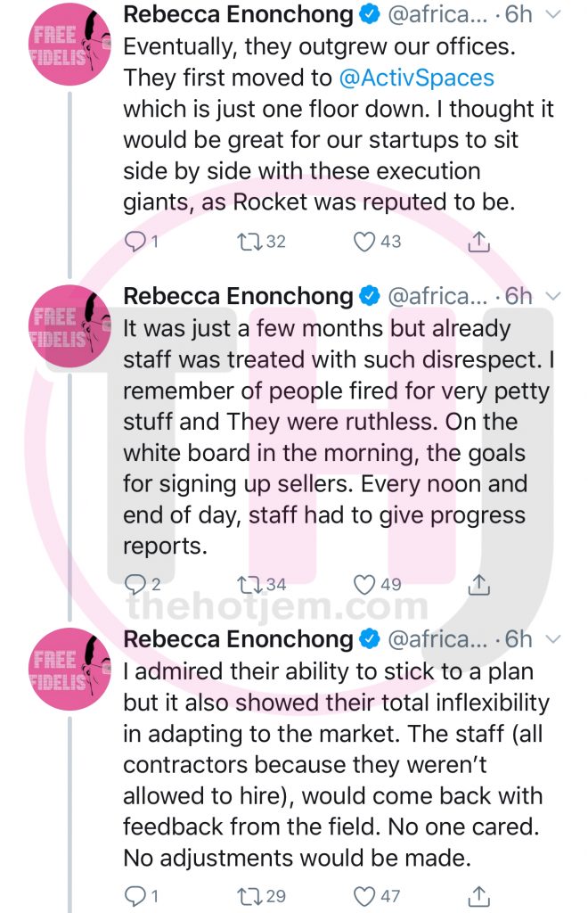Screen dimensions: 588x913
Task: Share the 'total inflexibility' tweet
Action: pyautogui.click(x=478, y=896)
